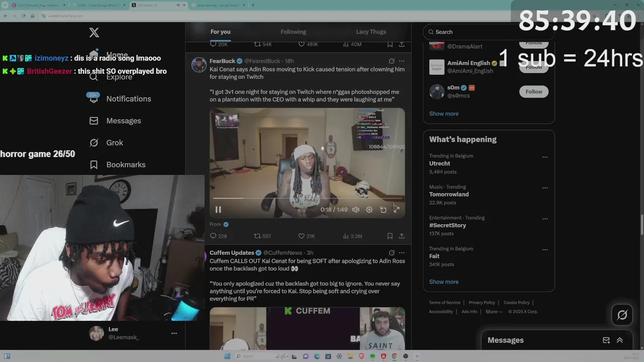Seek on the video progress bar

pyautogui.click(x=307, y=198)
